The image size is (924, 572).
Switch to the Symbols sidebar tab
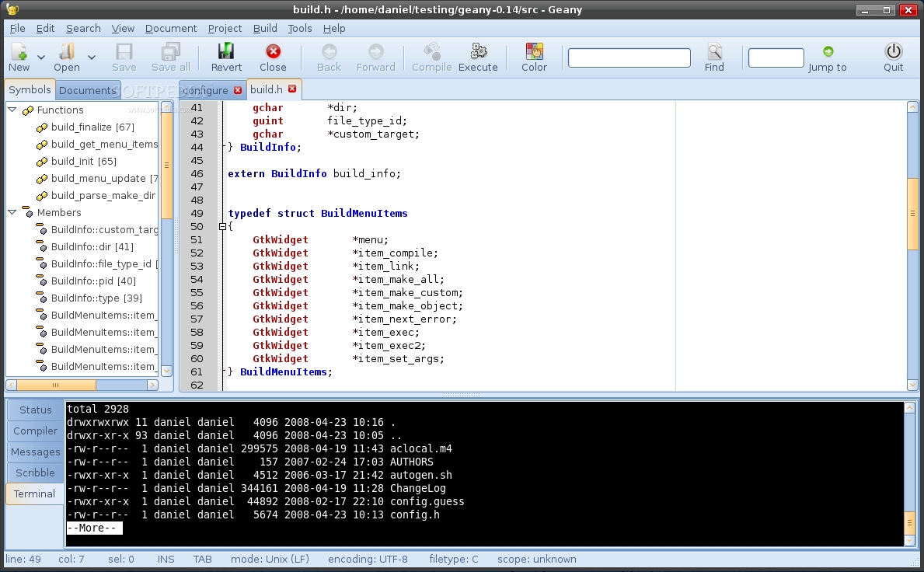click(30, 89)
